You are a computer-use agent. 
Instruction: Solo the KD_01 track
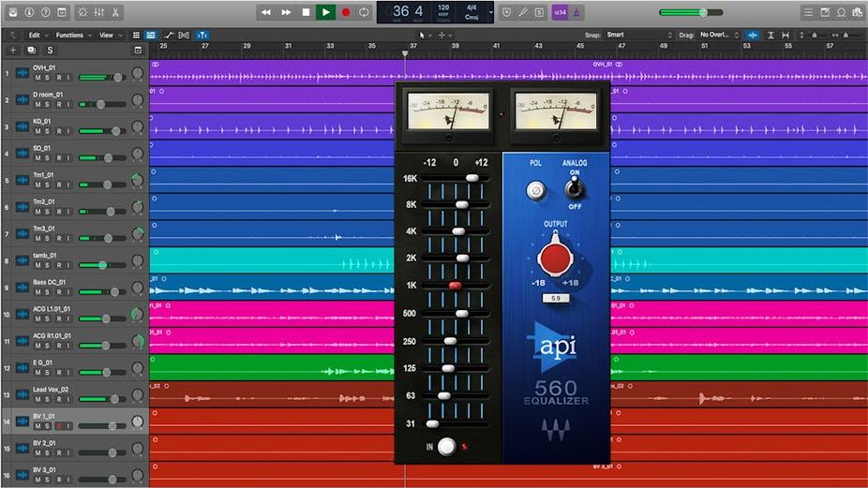pyautogui.click(x=48, y=132)
